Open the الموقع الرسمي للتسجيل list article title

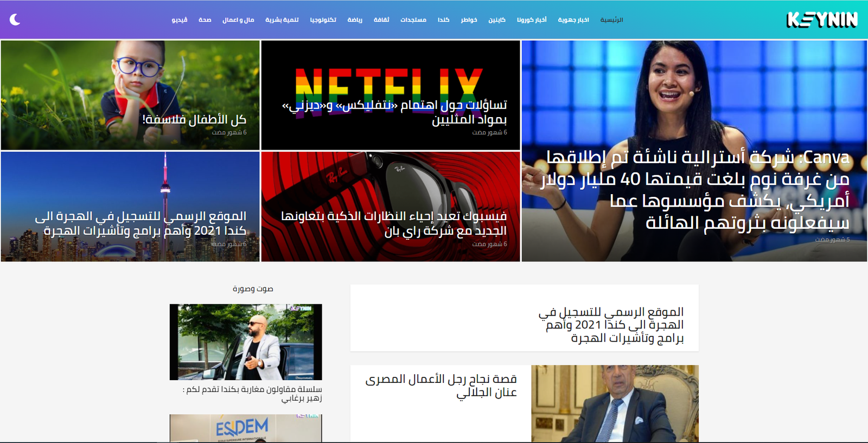point(611,325)
